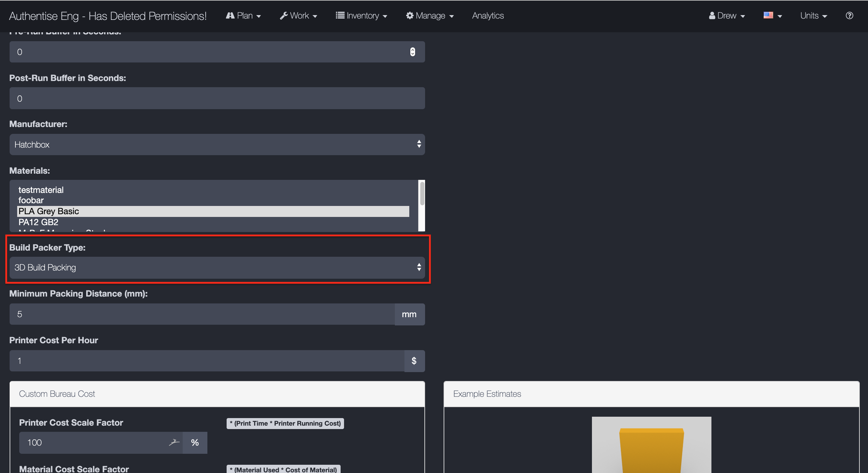Image resolution: width=868 pixels, height=473 pixels.
Task: Click the help question mark icon
Action: point(849,15)
